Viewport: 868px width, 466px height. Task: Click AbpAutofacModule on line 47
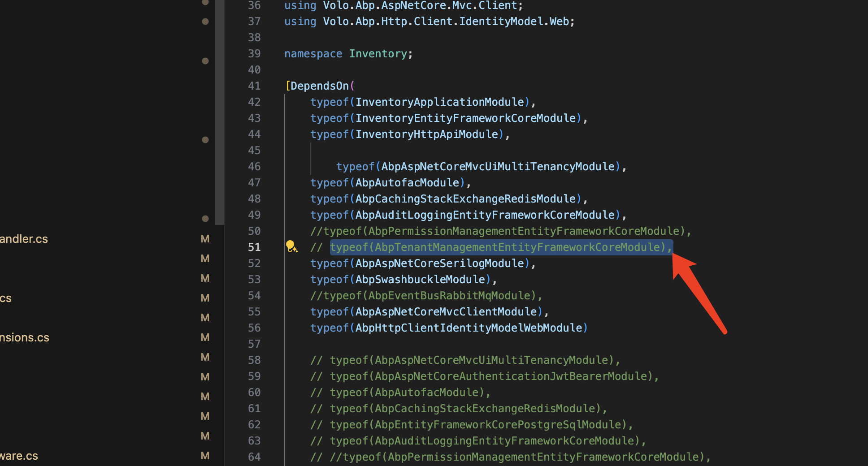(x=407, y=183)
